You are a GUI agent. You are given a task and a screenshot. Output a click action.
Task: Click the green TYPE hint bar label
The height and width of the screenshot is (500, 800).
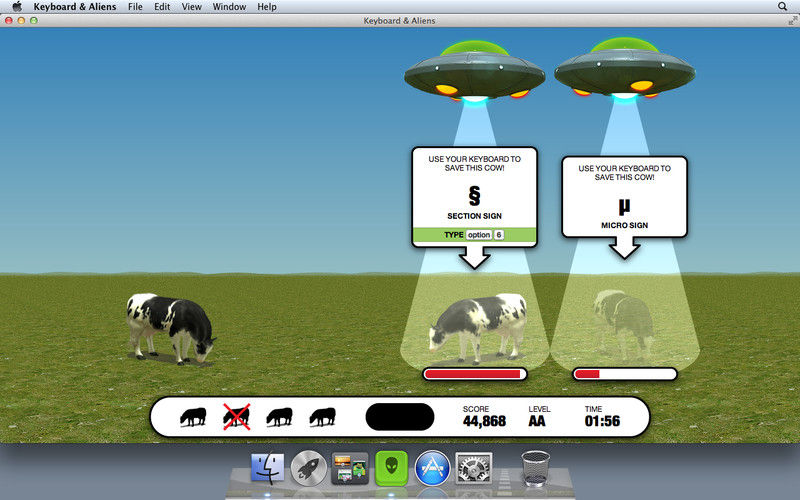454,235
